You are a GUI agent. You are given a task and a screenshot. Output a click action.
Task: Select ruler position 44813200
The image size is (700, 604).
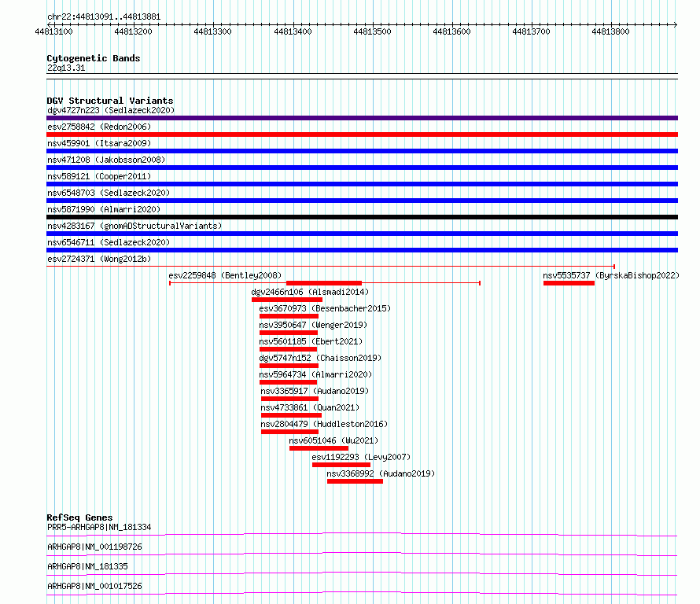point(133,31)
